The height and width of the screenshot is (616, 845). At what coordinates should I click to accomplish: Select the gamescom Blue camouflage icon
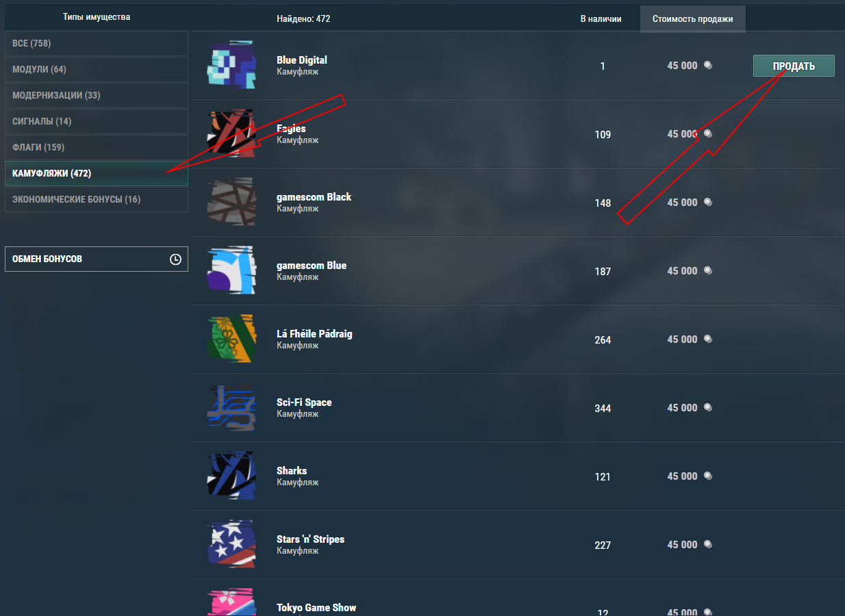(231, 270)
